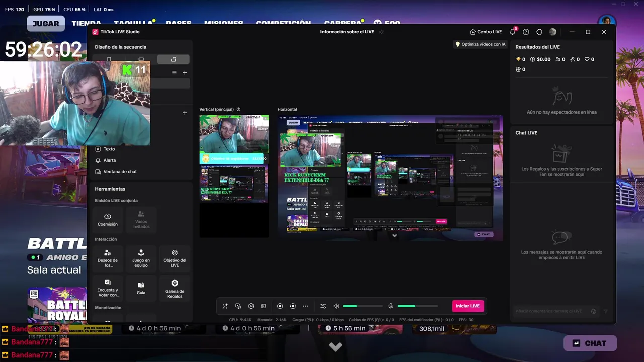Start recording with the record circle button
This screenshot has width=644, height=362.
[x=280, y=306]
